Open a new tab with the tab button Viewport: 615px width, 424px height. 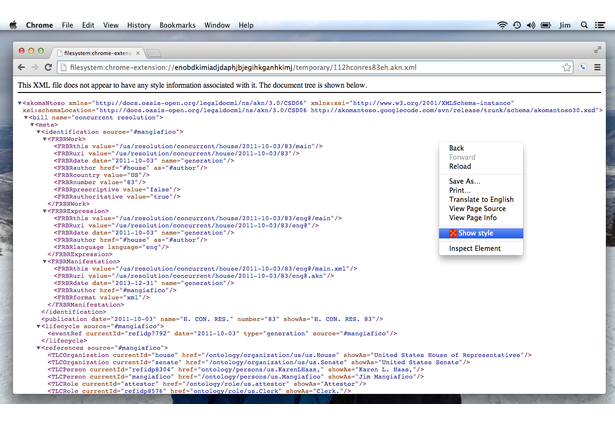click(154, 53)
